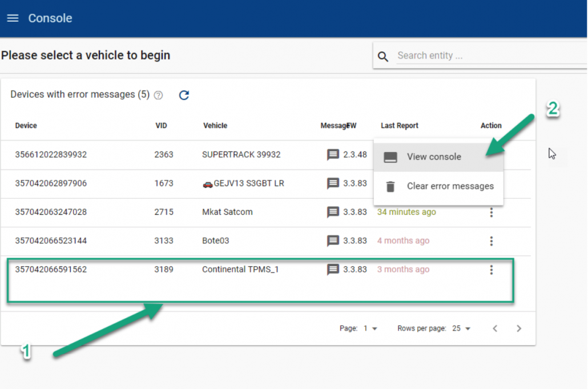Open message icon for Mkat Satcom
The height and width of the screenshot is (389, 588).
click(333, 212)
